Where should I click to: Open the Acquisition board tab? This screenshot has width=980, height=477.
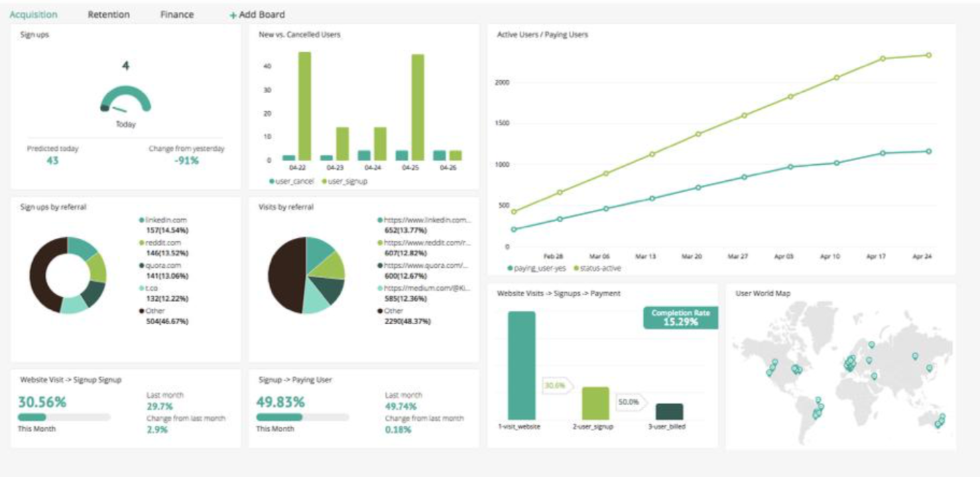pyautogui.click(x=33, y=15)
